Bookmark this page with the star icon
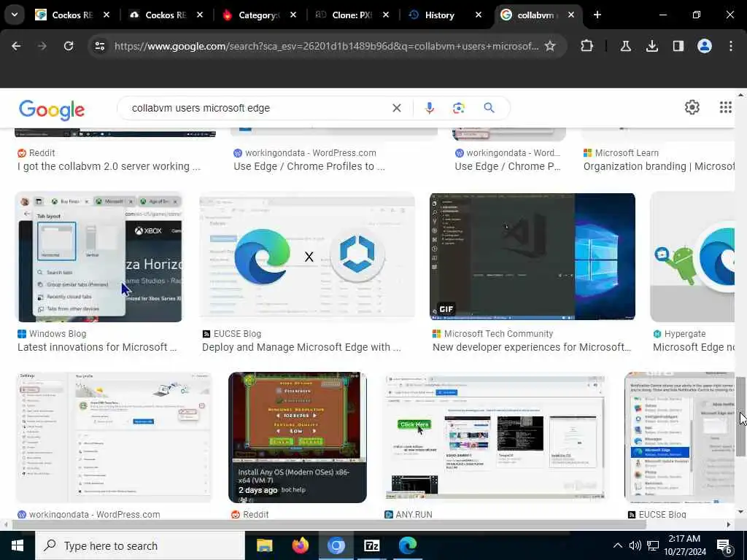747x560 pixels. tap(550, 46)
